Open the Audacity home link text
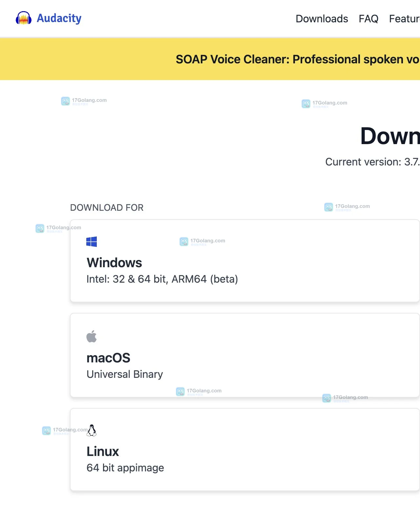This screenshot has height=518, width=420. 59,18
